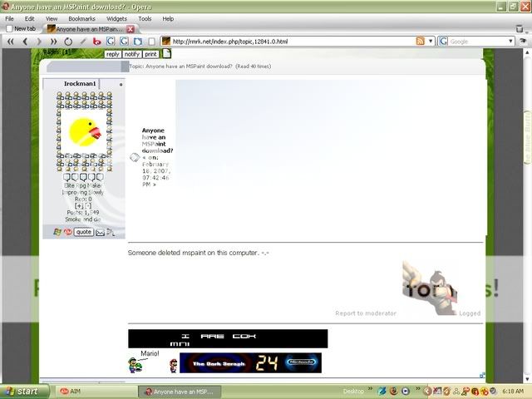Click the [+] reputation increase button
This screenshot has height=399, width=532.
pos(79,205)
